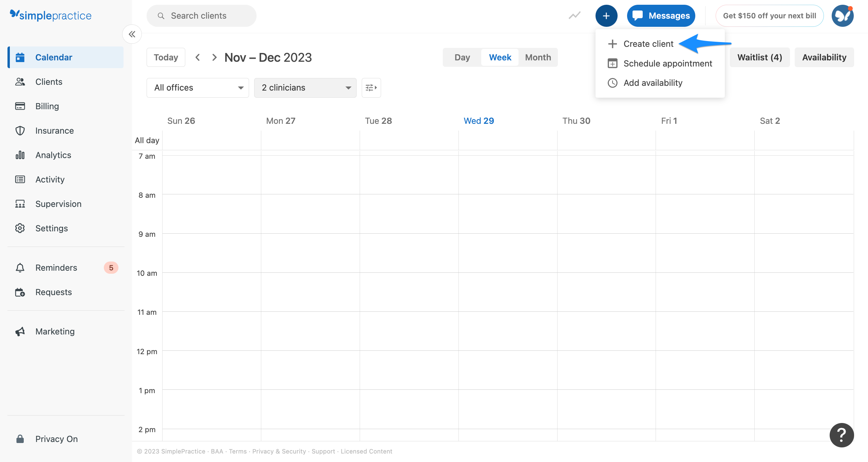The height and width of the screenshot is (462, 868).
Task: Click the Sat 2 column header
Action: click(770, 121)
